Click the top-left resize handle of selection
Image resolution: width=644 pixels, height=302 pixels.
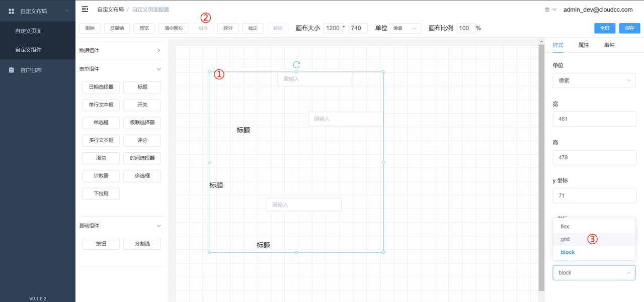click(x=209, y=72)
